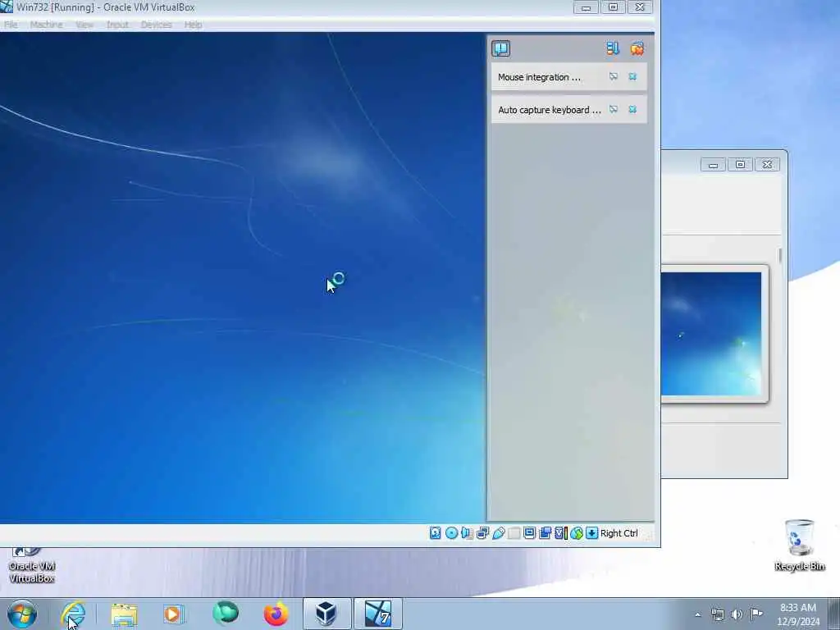Click the USB devices status icon
The height and width of the screenshot is (630, 840).
498,533
